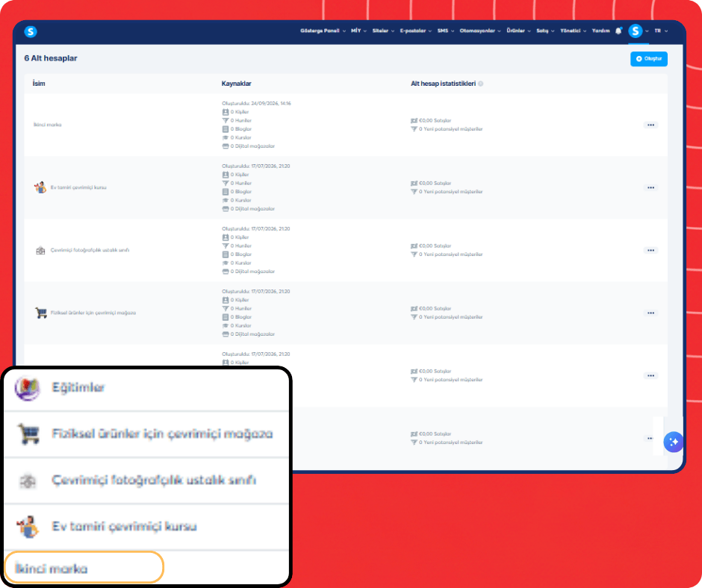
Task: Expand the Ürünler menu
Action: (518, 31)
